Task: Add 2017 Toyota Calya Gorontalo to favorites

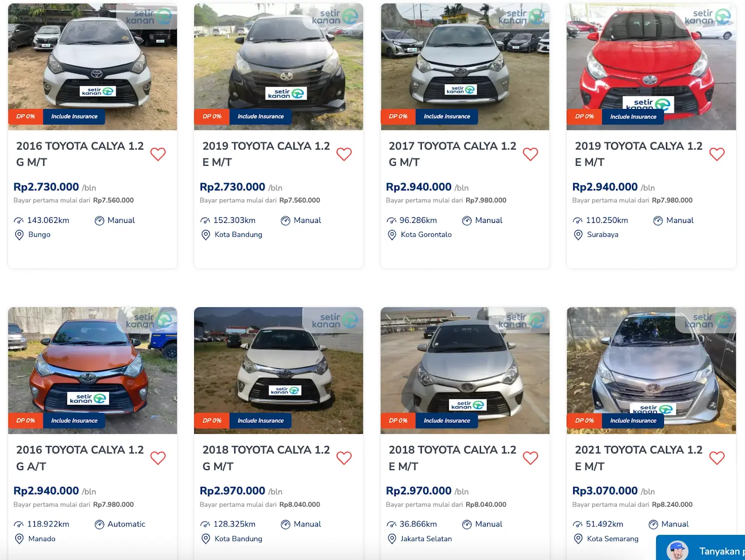Action: tap(530, 154)
